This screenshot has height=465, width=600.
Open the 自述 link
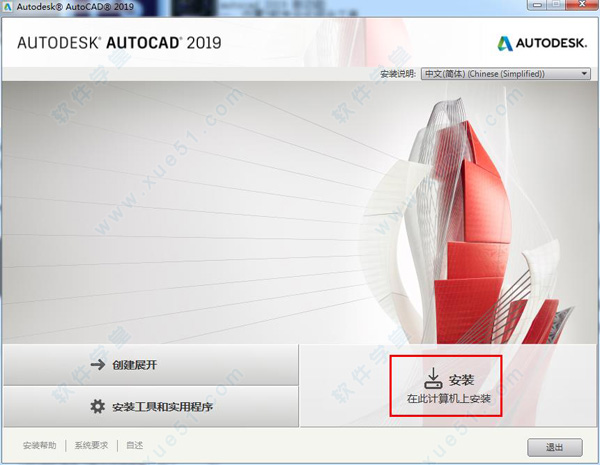click(x=134, y=445)
